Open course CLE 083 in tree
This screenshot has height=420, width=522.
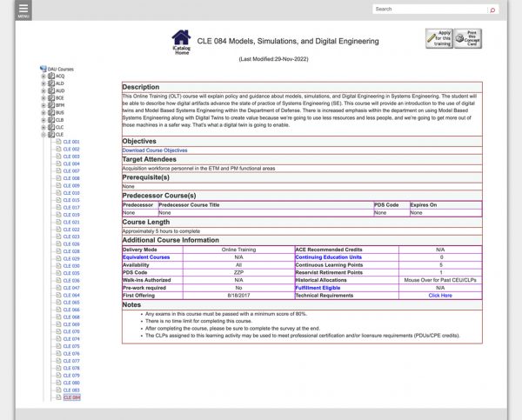pyautogui.click(x=71, y=390)
